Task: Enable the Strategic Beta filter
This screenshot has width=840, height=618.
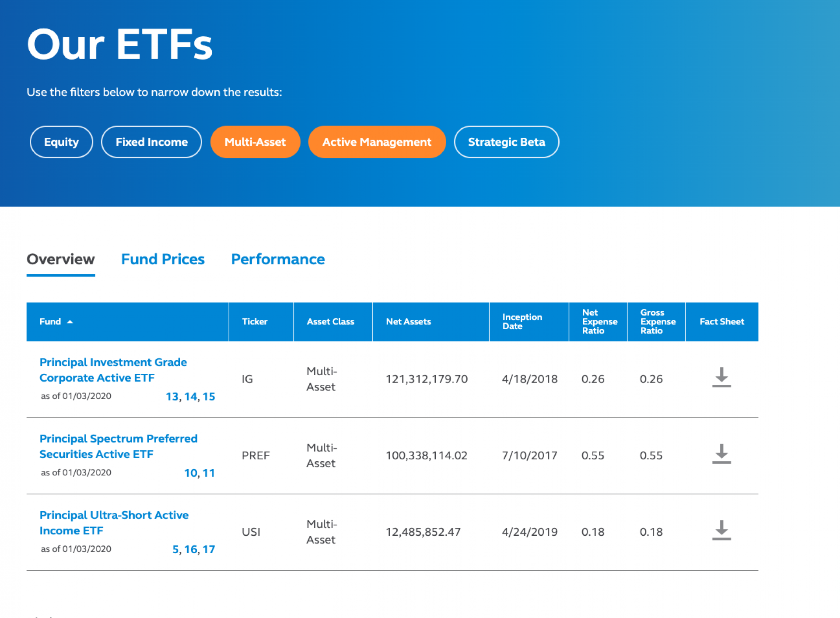Action: coord(506,142)
